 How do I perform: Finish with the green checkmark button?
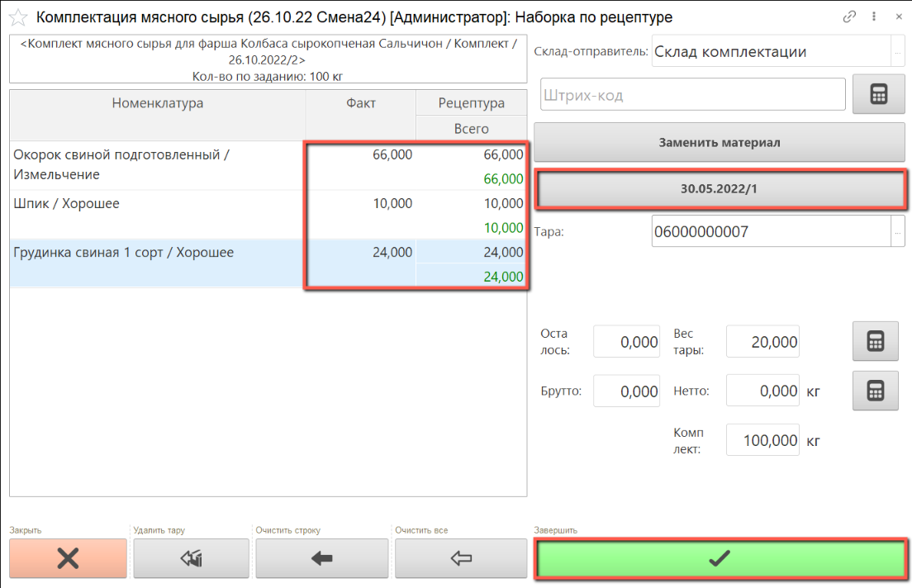(x=720, y=558)
